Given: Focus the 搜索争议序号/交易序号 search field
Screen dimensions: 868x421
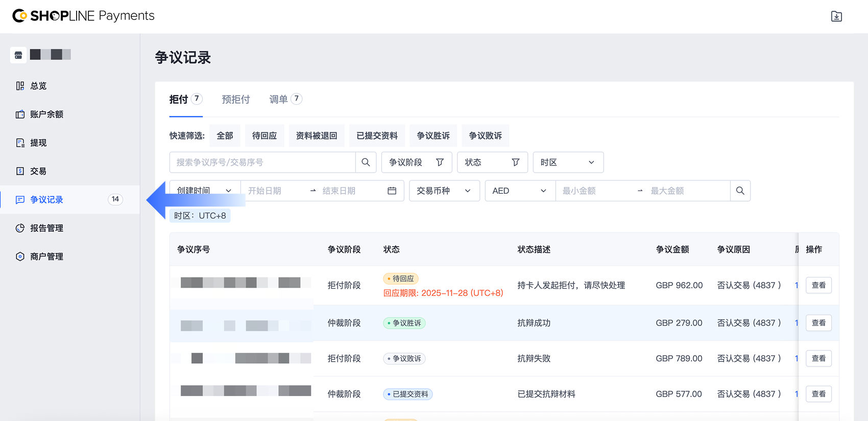Looking at the screenshot, I should 262,162.
